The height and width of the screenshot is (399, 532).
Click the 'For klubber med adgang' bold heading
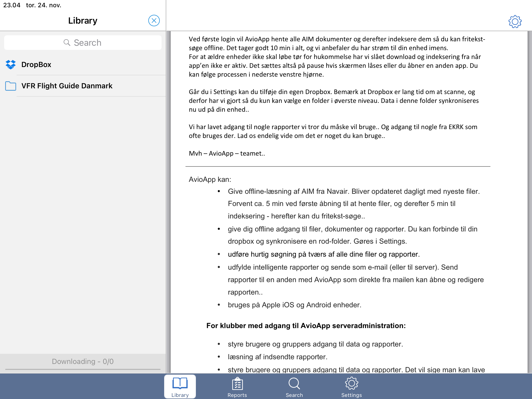306,326
